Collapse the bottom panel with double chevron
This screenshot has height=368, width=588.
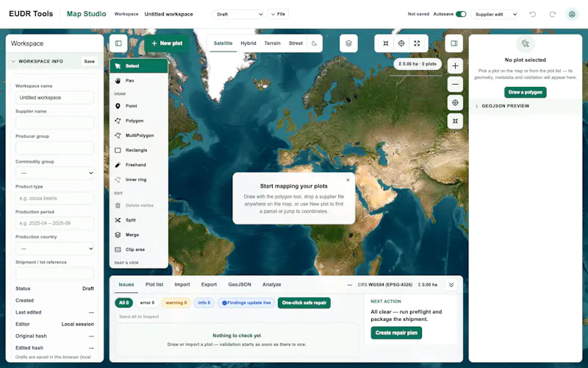click(x=451, y=285)
